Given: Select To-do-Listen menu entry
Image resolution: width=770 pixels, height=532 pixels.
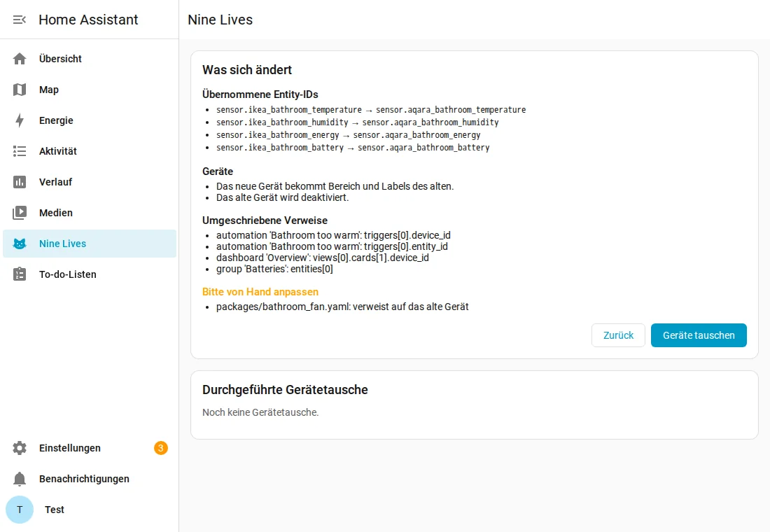Looking at the screenshot, I should 90,274.
